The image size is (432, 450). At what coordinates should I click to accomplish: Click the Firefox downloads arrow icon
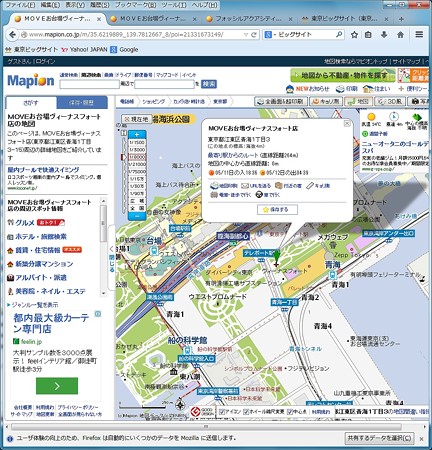coord(384,34)
